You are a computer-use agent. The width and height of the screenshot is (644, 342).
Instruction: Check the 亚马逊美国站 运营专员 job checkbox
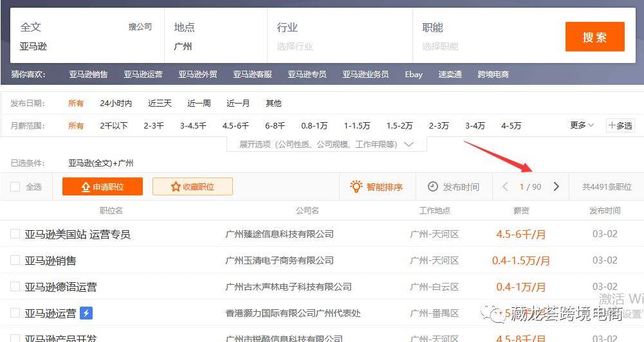point(15,234)
